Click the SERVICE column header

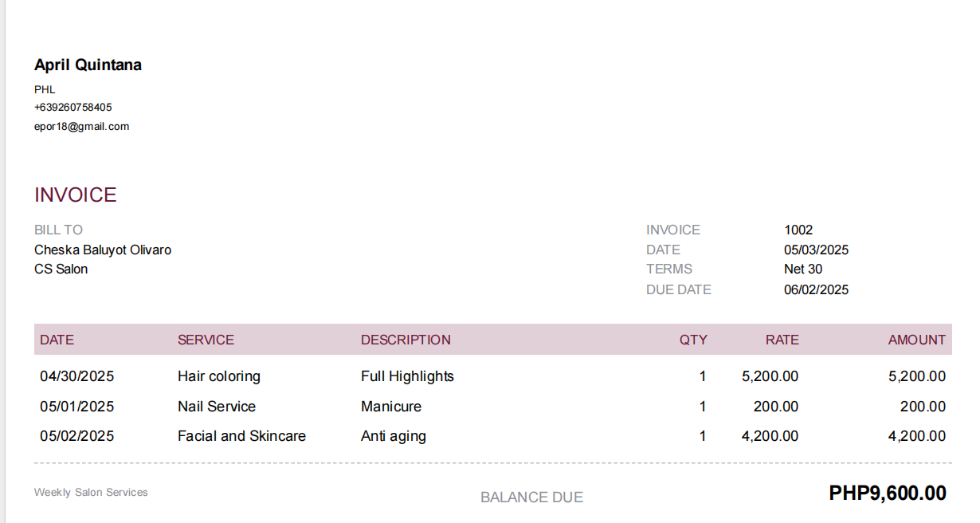point(206,340)
